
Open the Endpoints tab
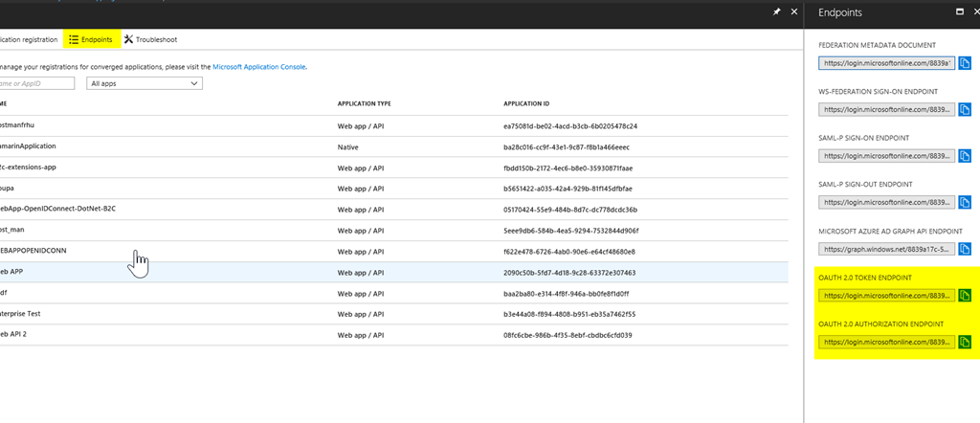[91, 39]
